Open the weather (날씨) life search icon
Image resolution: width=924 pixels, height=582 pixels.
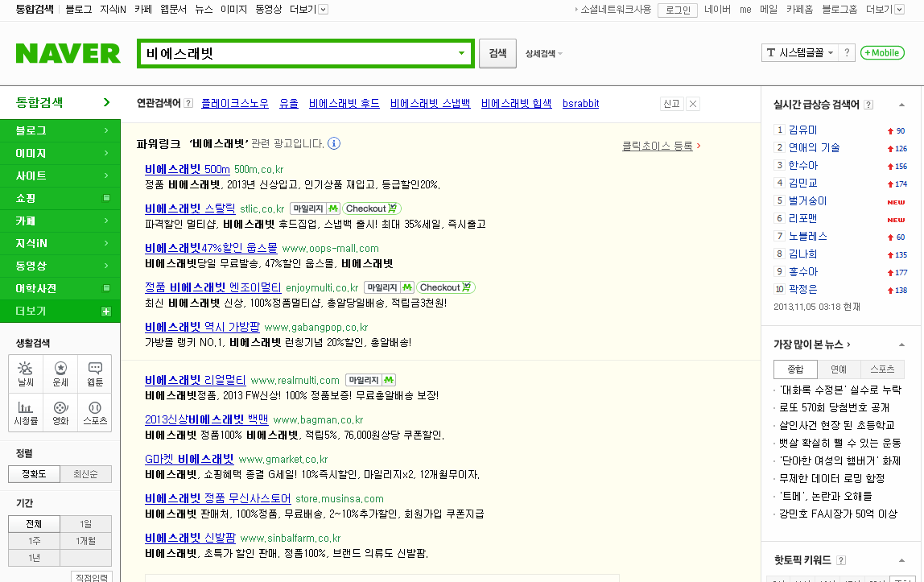click(x=25, y=374)
